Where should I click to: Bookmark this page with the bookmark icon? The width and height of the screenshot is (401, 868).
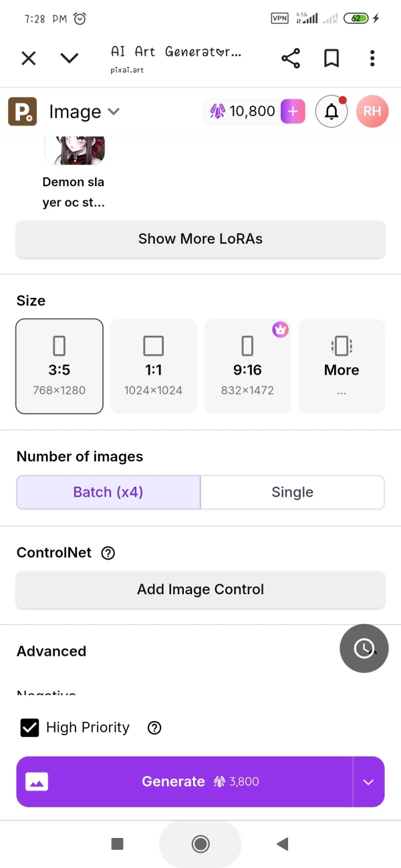[331, 58]
